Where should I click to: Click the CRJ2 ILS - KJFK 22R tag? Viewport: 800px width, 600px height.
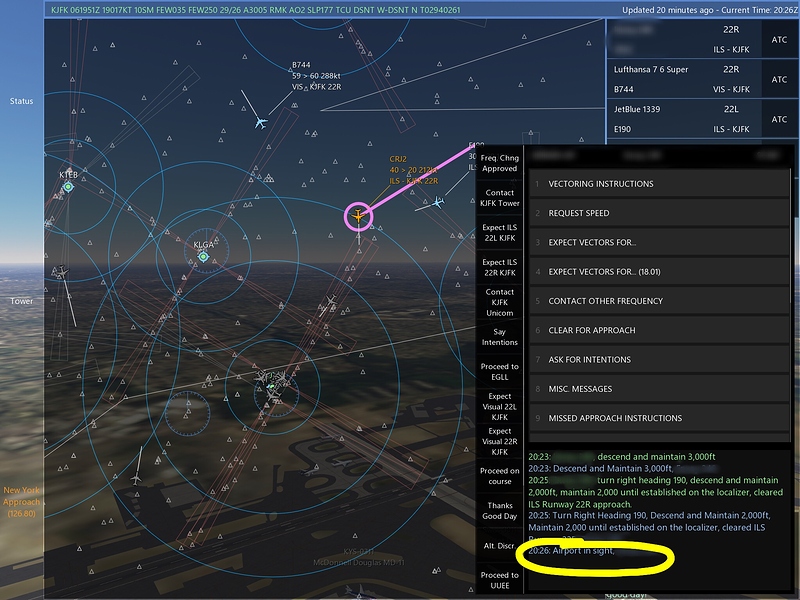pos(414,181)
